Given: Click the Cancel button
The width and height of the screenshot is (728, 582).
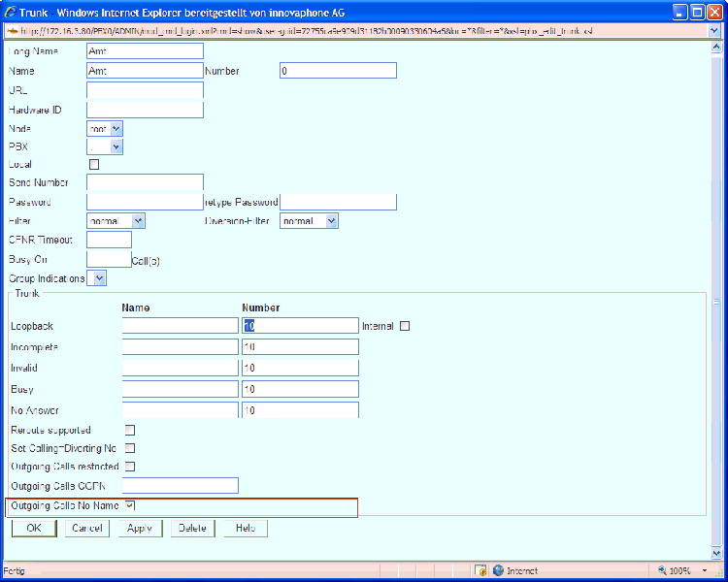Looking at the screenshot, I should tap(87, 528).
